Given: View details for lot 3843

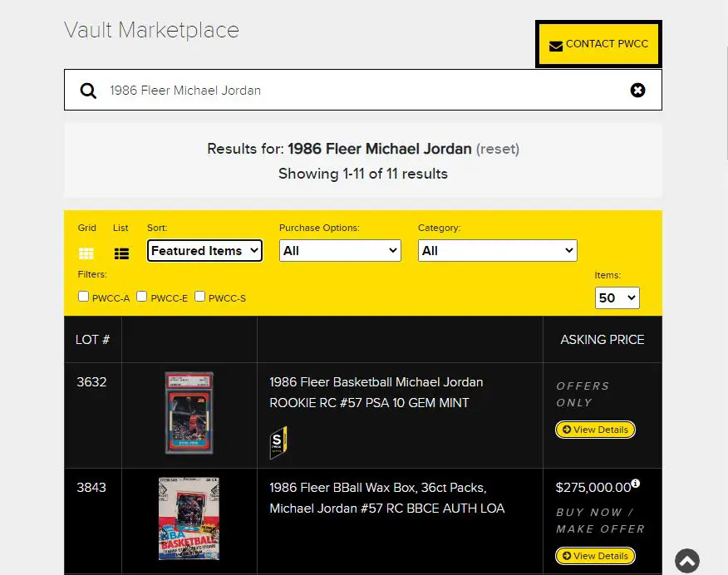Looking at the screenshot, I should [595, 556].
